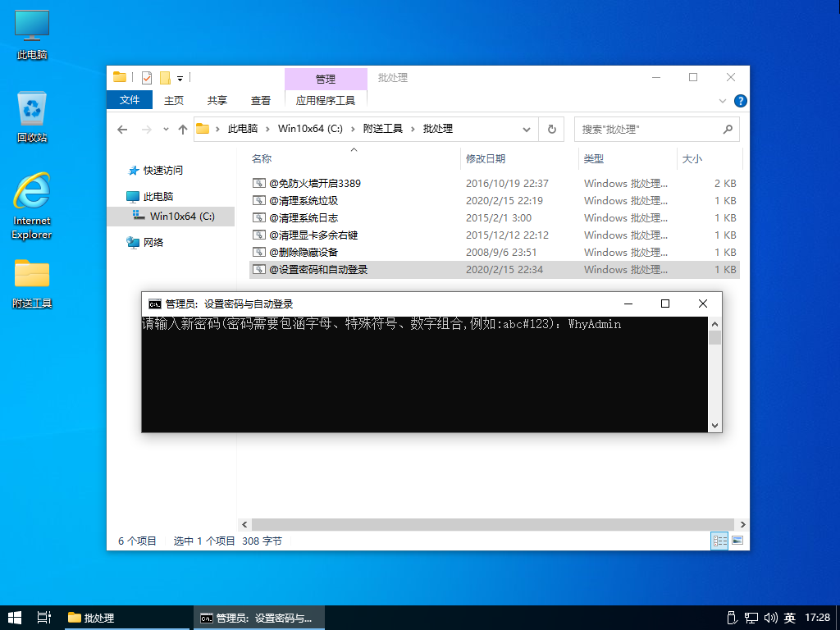Open the Recycle Bin desktop icon
Screen dimensions: 840x630
(32, 116)
